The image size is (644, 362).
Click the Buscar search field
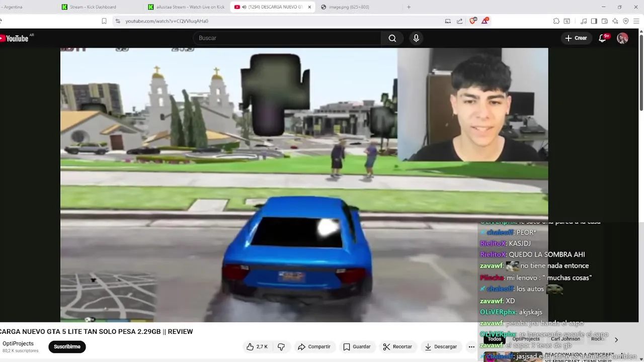(x=287, y=38)
